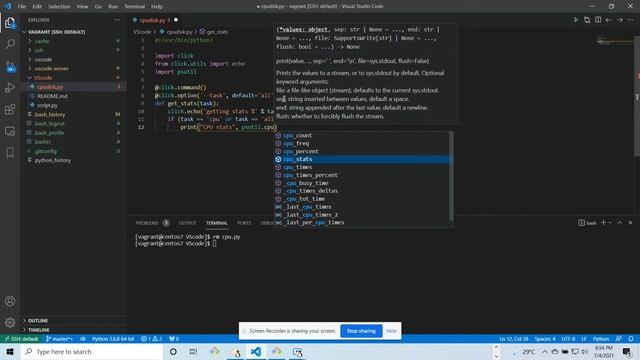Open editor more actions menu
The height and width of the screenshot is (360, 640).
(x=631, y=20)
